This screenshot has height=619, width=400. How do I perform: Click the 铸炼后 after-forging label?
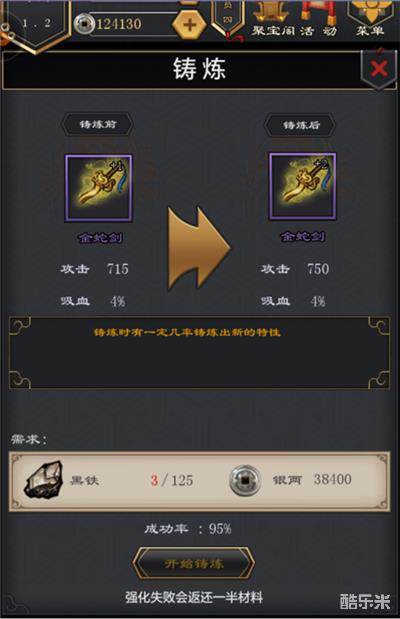[301, 125]
